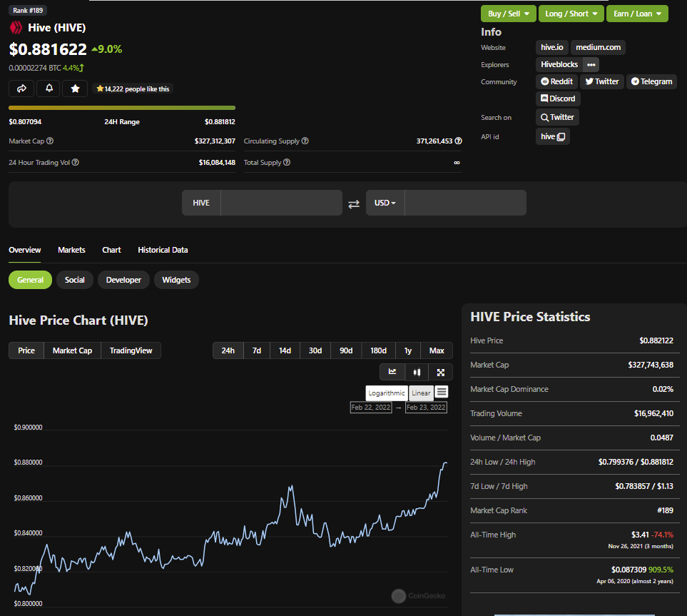
Task: Select the Social sub-tab
Action: point(74,280)
